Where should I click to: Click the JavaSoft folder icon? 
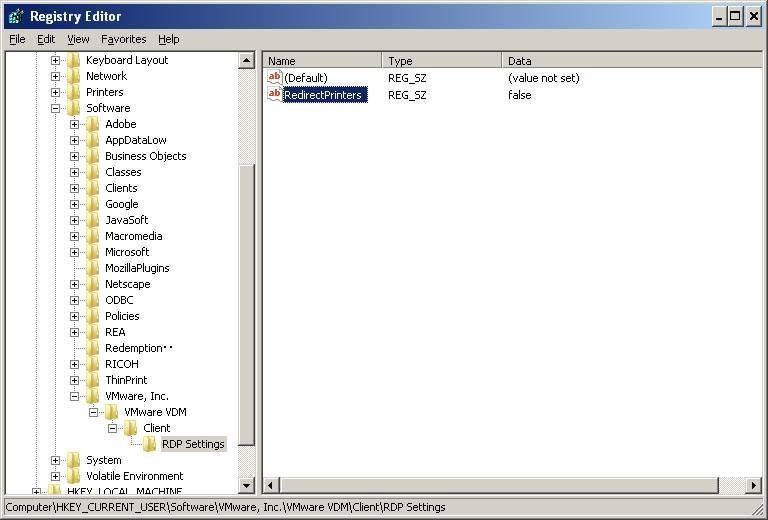pos(93,220)
